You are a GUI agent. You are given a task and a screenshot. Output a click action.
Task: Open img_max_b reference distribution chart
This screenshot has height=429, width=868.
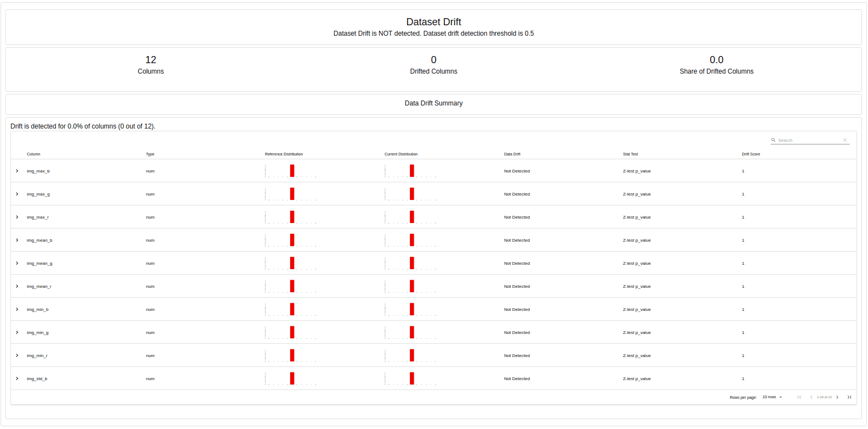click(x=291, y=171)
